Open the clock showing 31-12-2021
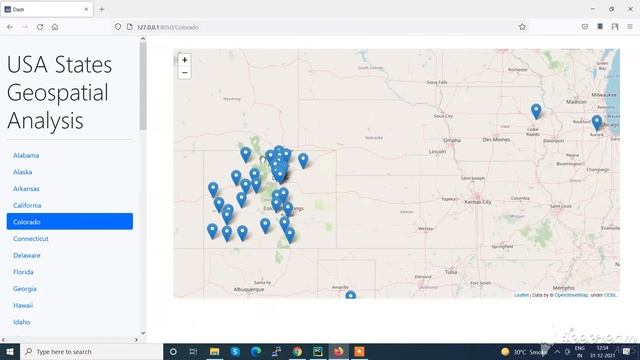 coord(602,351)
